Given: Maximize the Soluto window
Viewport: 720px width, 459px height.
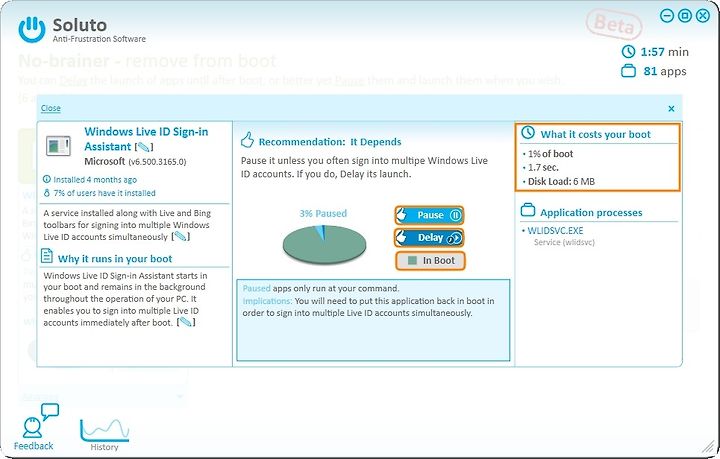Looking at the screenshot, I should click(685, 16).
